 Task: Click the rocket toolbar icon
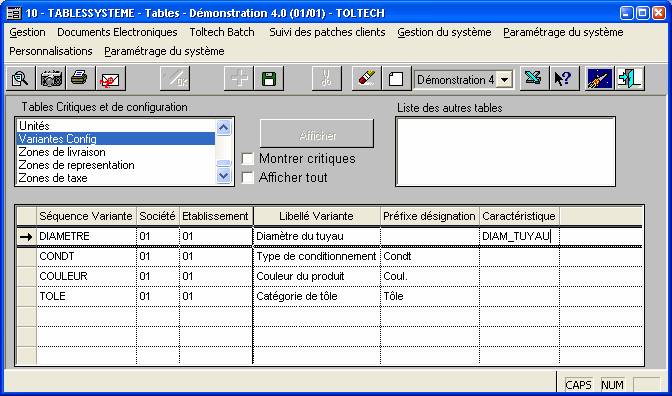(x=600, y=78)
